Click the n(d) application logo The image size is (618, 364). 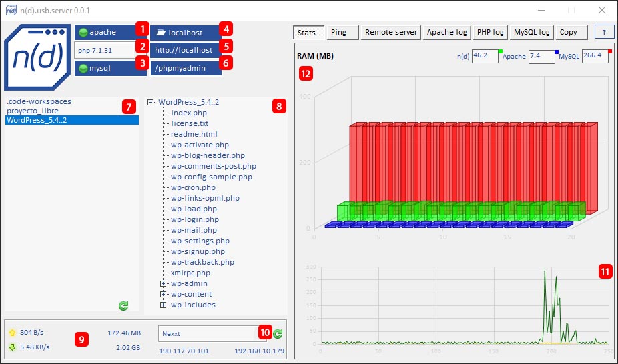[x=37, y=57]
